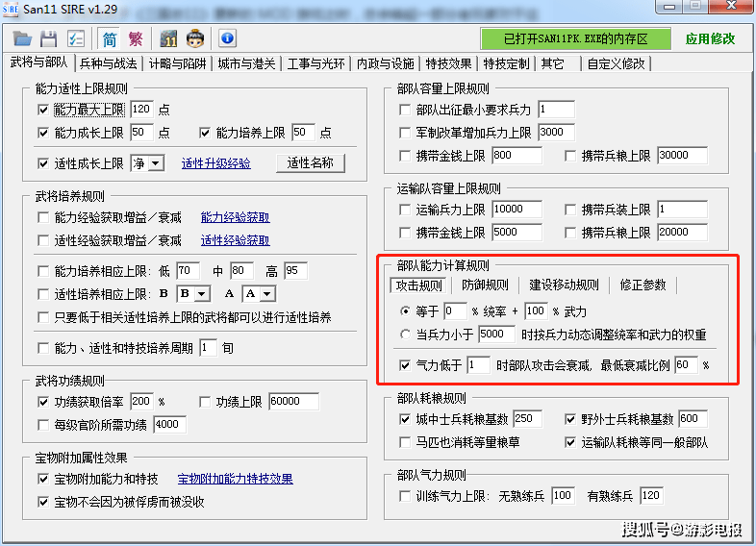This screenshot has width=756, height=546.
Task: Click green 已打开SAN11PK.EXE的内存区 button
Action: pyautogui.click(x=576, y=38)
